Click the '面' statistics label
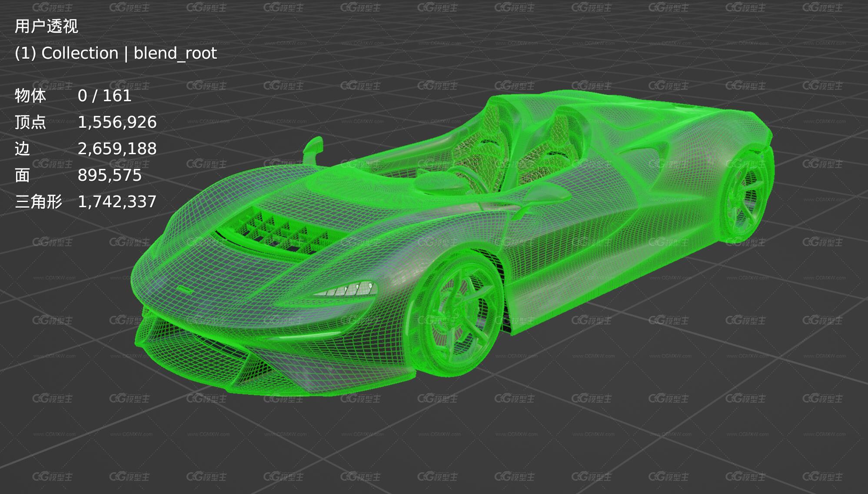This screenshot has height=494, width=868. (23, 176)
